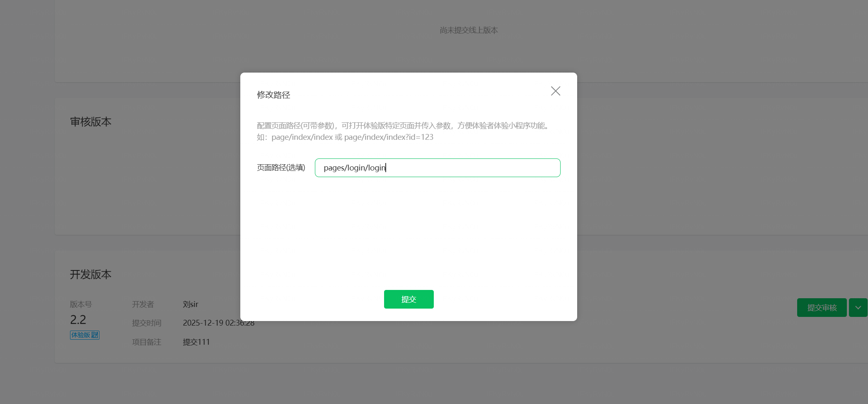Select the 审核版本 section heading
This screenshot has width=868, height=404.
(x=91, y=122)
